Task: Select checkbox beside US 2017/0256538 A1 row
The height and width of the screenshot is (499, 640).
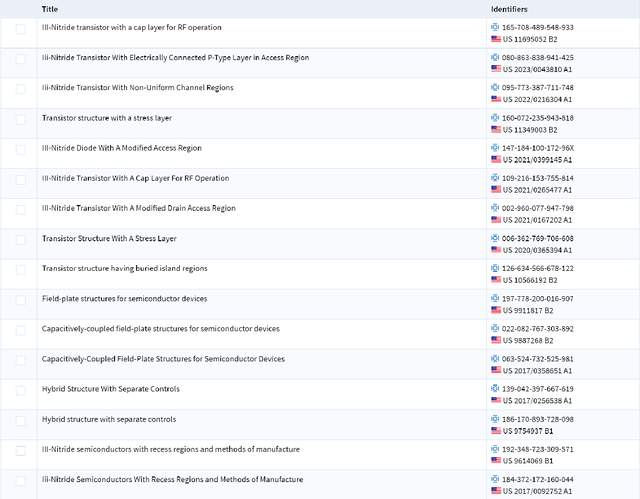Action: 20,390
